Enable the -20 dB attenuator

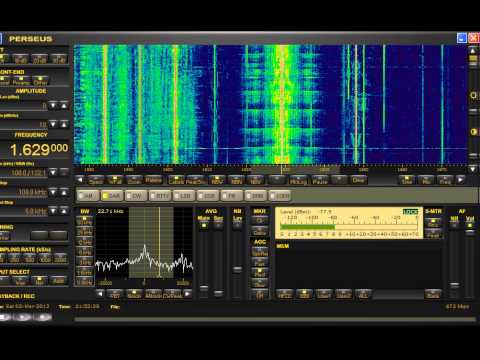40,59
